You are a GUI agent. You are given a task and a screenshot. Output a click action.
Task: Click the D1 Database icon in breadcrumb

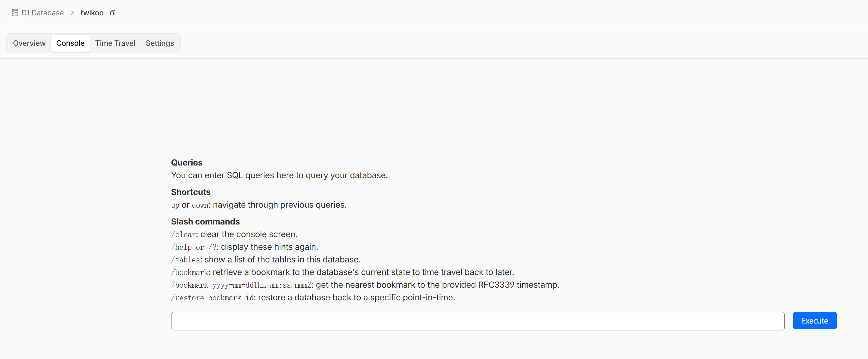(x=15, y=13)
